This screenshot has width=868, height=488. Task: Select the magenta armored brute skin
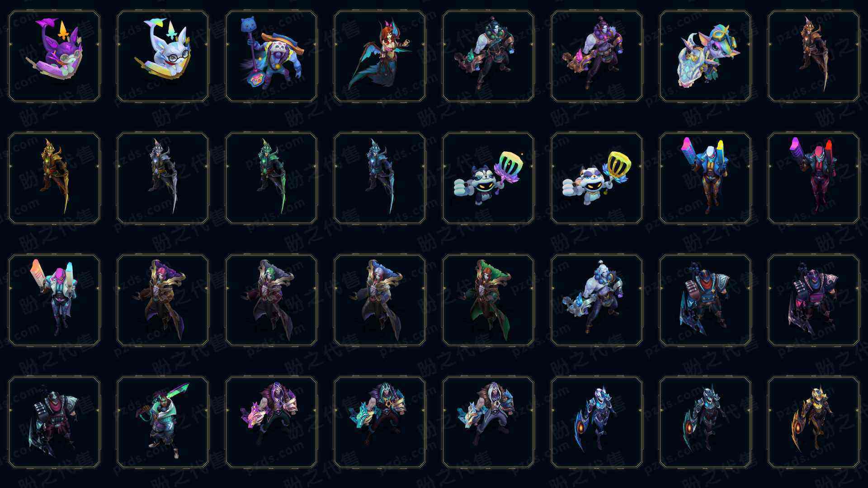(814, 300)
